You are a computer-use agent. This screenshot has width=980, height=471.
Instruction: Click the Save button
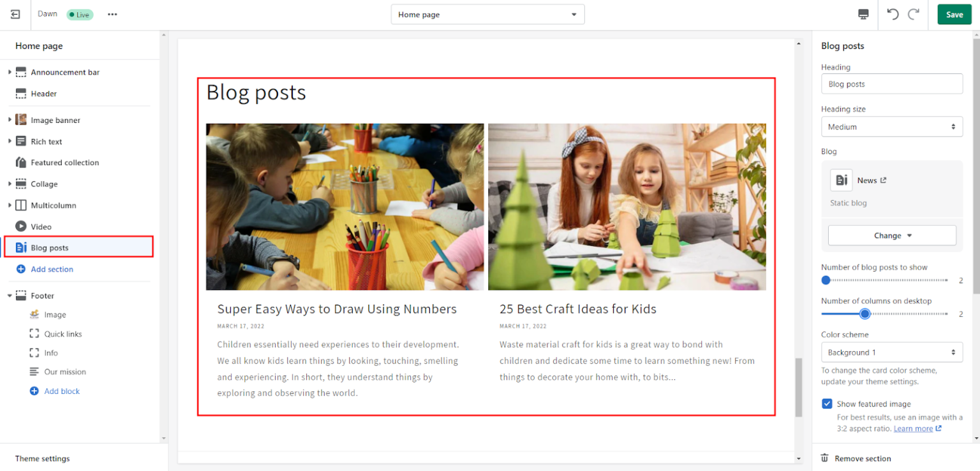(954, 14)
